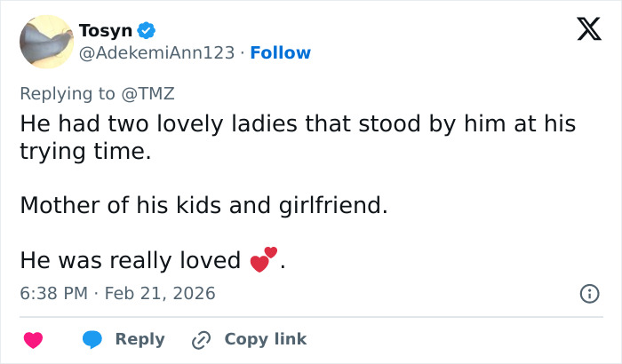The height and width of the screenshot is (364, 622).
Task: Visit the @AdekemiAnn123 handle
Action: 157,53
